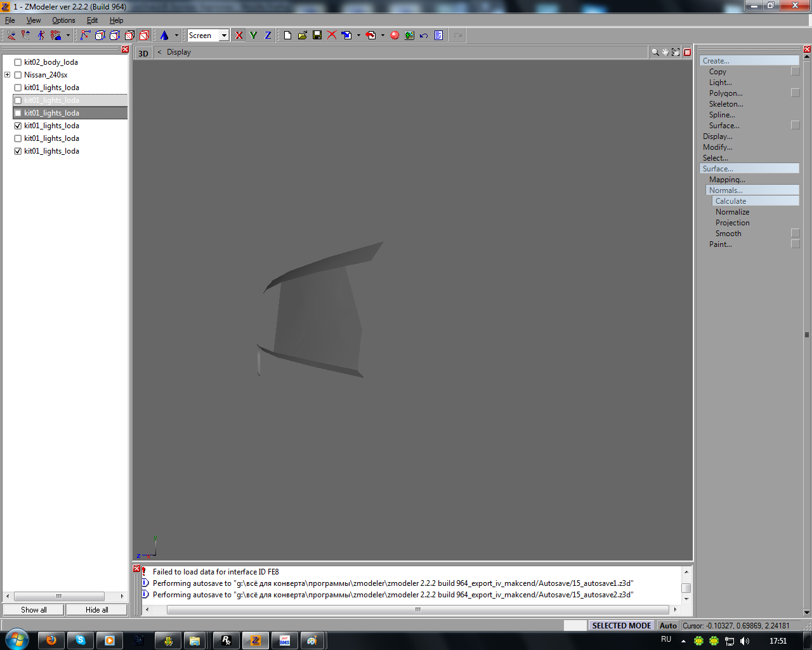
Task: Open the File menu
Action: [x=10, y=20]
